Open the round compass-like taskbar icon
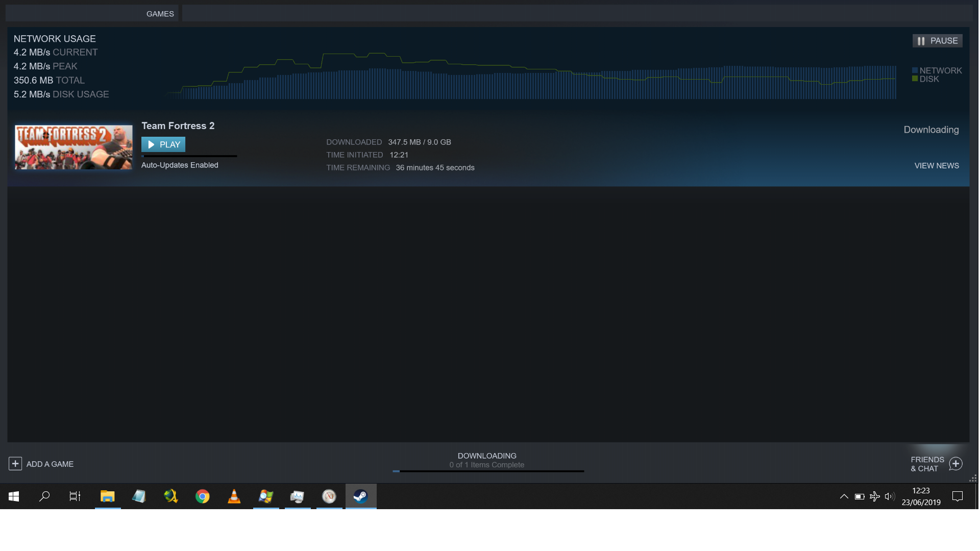Viewport: 980px width, 551px height. [x=329, y=496]
